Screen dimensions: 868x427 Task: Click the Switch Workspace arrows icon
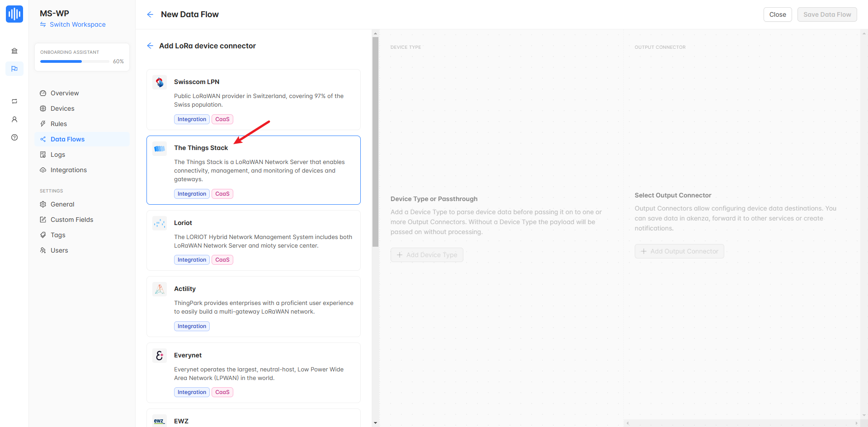point(43,24)
